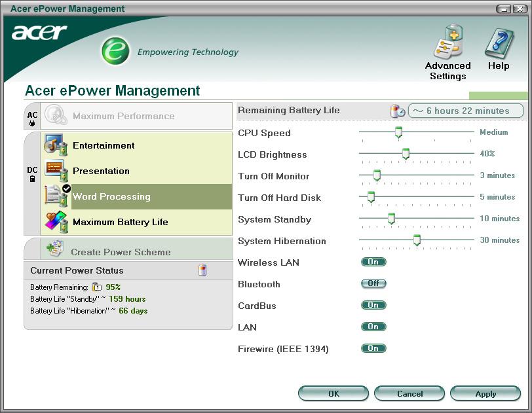Click the 10 minutes standby value
Screen dimensions: 532x413
pyautogui.click(x=500, y=219)
